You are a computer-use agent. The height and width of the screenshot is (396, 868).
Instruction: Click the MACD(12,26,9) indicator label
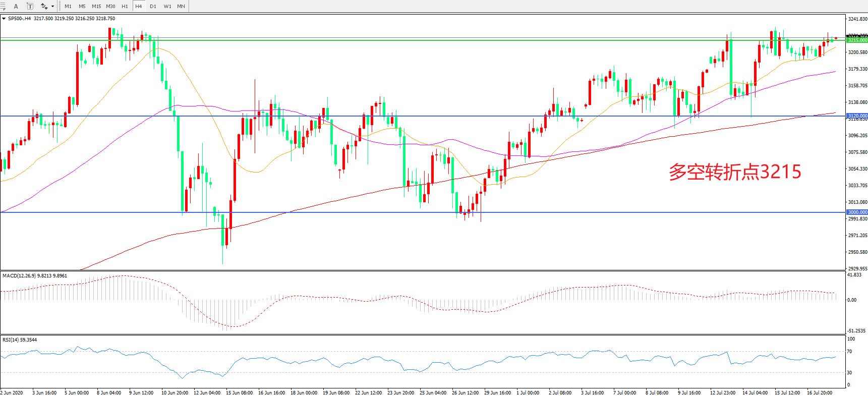pyautogui.click(x=19, y=276)
